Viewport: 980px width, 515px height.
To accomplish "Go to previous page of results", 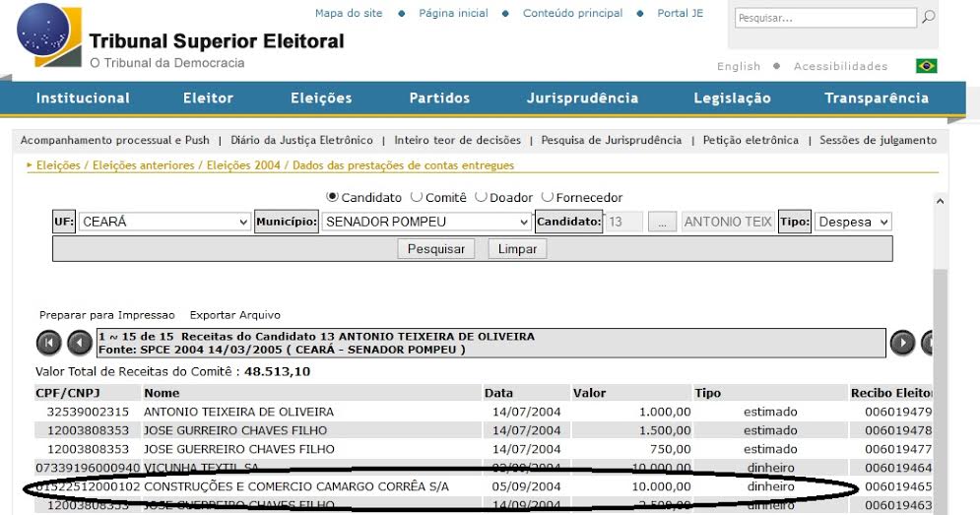I will (x=80, y=343).
